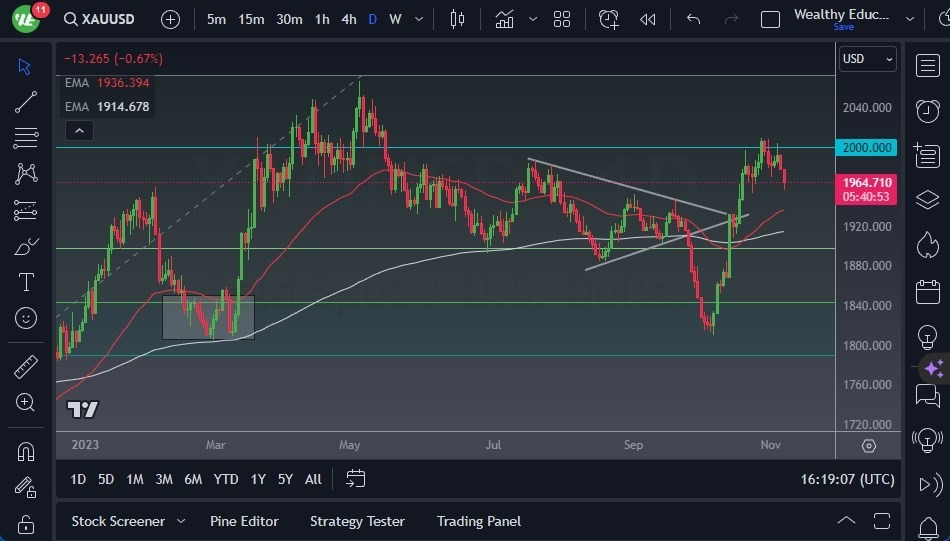Screen dimensions: 950x541
Task: Set chart range to YTD
Action: coord(226,479)
